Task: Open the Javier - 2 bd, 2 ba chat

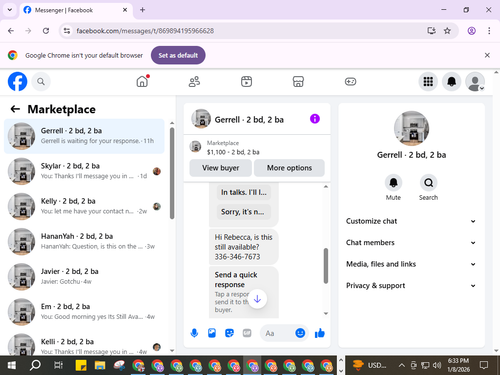Action: [x=84, y=276]
